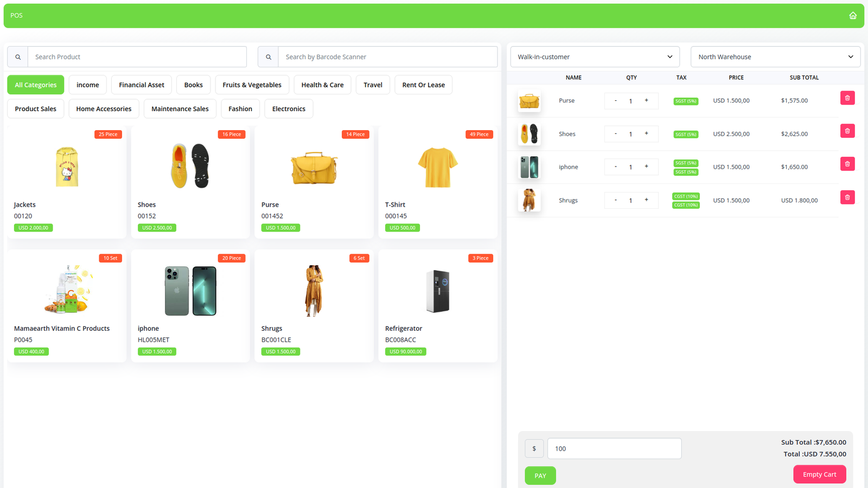Increase Shrugs quantity by one

(x=646, y=200)
